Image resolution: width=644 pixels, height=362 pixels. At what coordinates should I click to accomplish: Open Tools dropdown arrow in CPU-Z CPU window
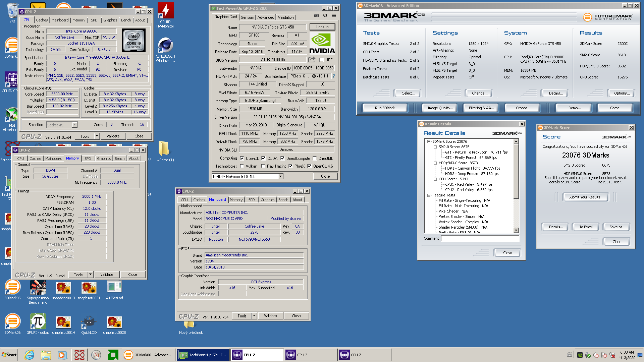[x=97, y=136]
